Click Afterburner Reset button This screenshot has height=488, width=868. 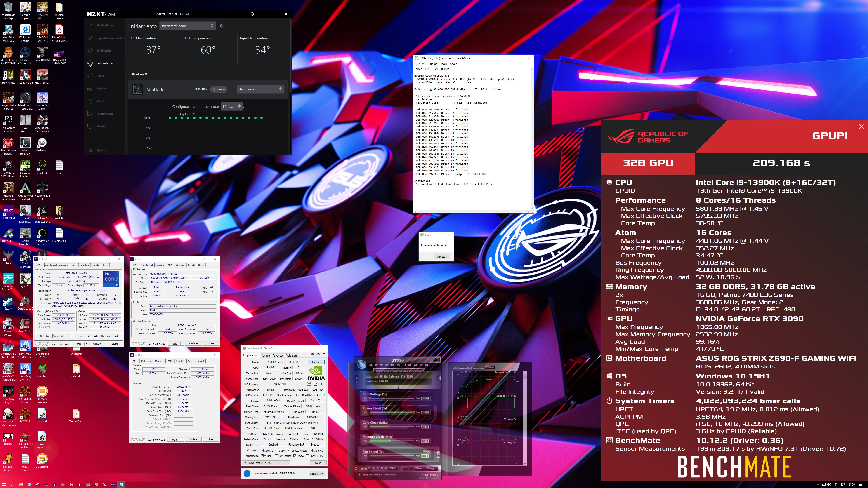[x=419, y=469]
